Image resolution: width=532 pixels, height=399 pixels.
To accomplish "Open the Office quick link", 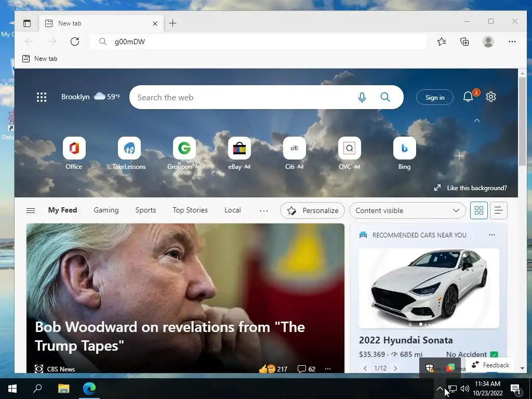I will [74, 153].
